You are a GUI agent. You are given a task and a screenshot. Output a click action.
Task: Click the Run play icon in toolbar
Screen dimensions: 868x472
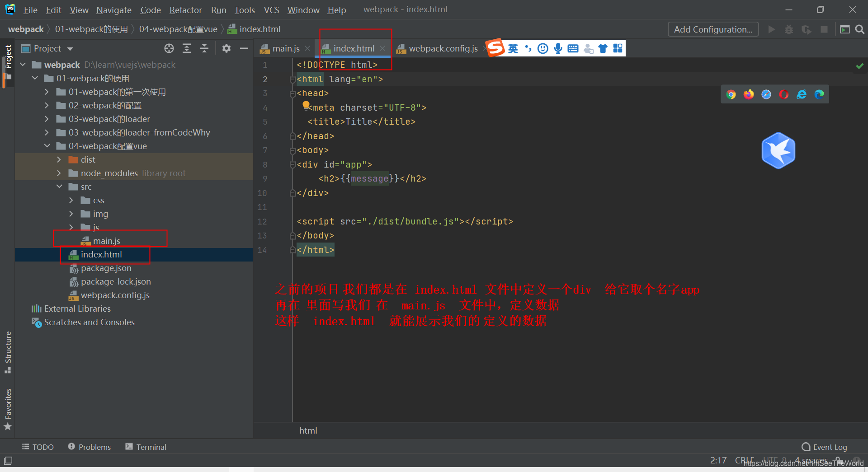point(772,29)
